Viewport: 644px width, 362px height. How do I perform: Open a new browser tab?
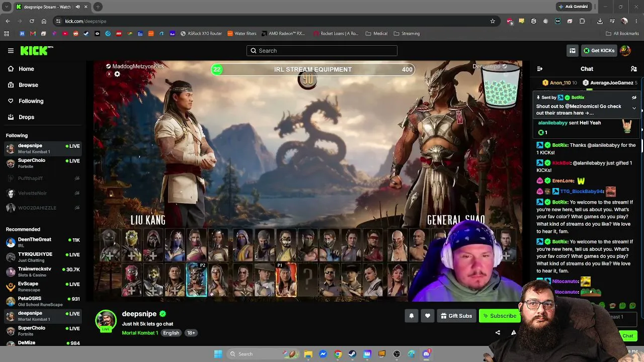click(98, 7)
